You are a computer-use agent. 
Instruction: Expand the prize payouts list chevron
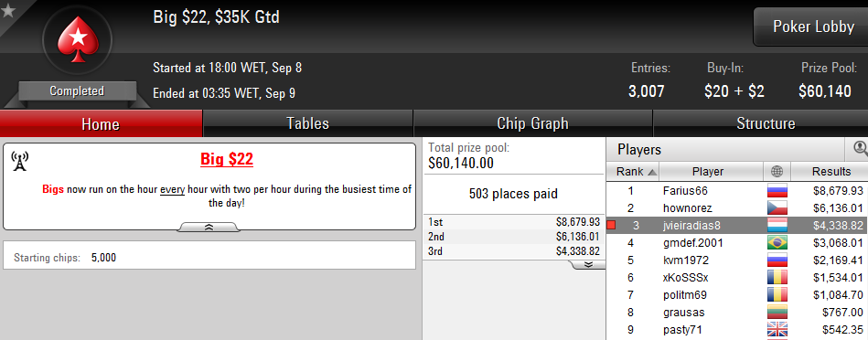coord(588,264)
